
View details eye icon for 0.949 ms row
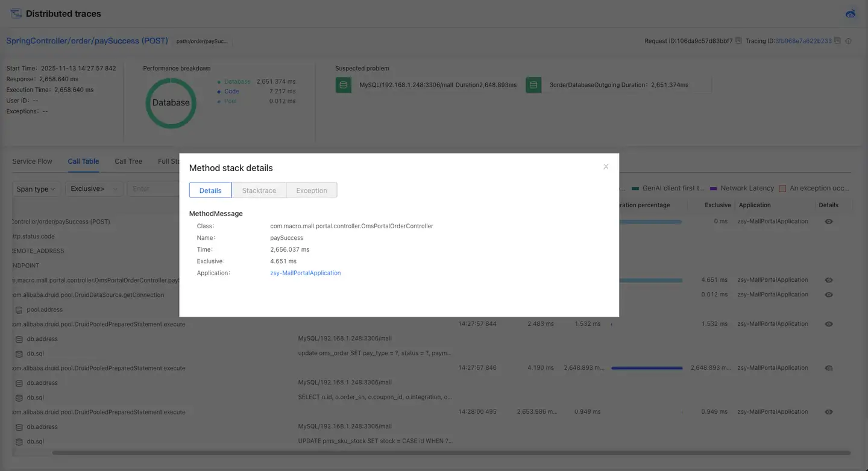[829, 412]
